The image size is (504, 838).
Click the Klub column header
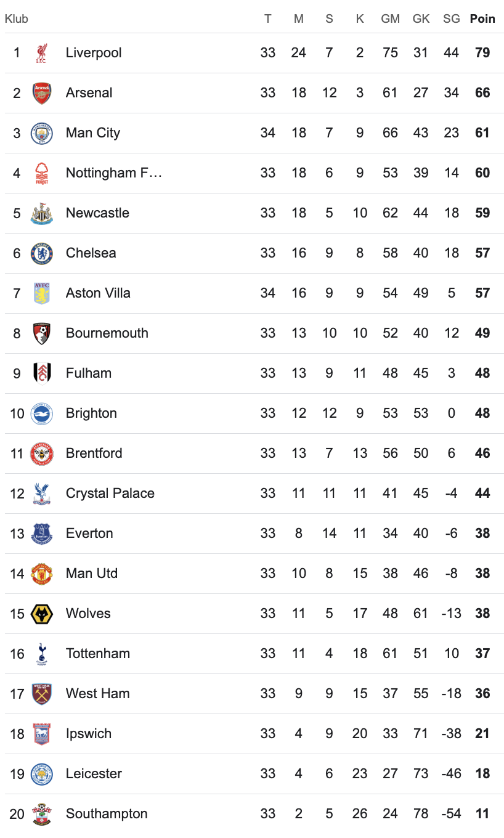pyautogui.click(x=17, y=18)
